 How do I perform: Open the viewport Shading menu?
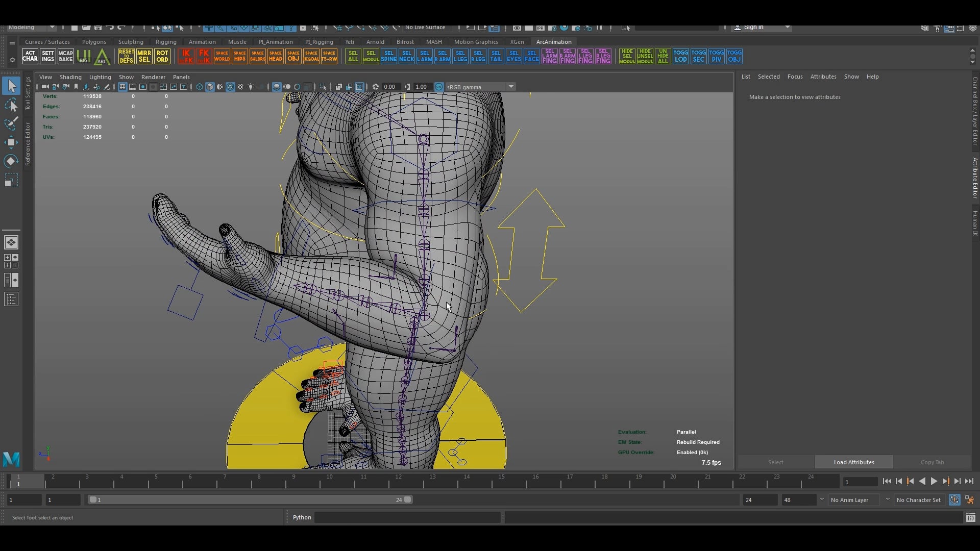pos(70,77)
